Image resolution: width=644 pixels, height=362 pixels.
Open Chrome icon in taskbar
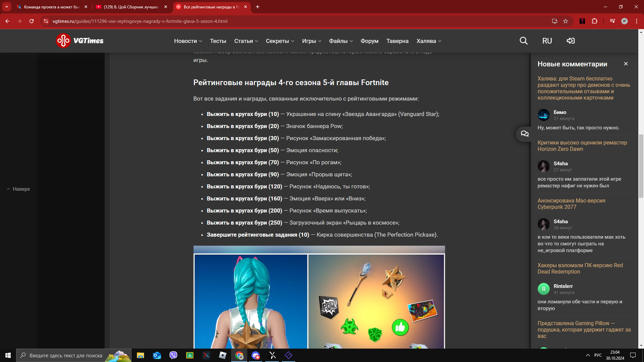[x=239, y=355]
